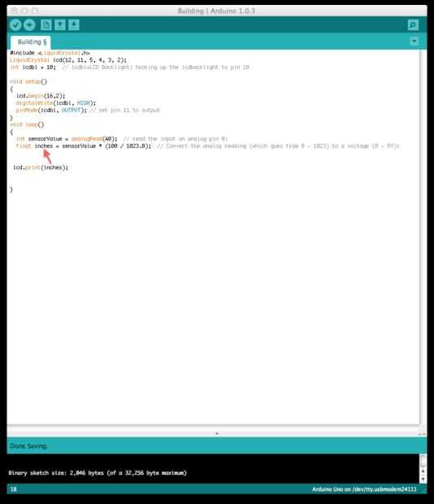Open the Serial Monitor magnifier icon
This screenshot has height=504, width=434.
pyautogui.click(x=413, y=24)
